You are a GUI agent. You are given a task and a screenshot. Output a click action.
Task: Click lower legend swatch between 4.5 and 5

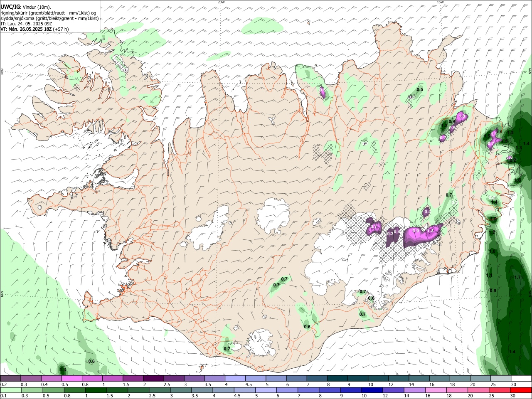pyautogui.click(x=244, y=390)
